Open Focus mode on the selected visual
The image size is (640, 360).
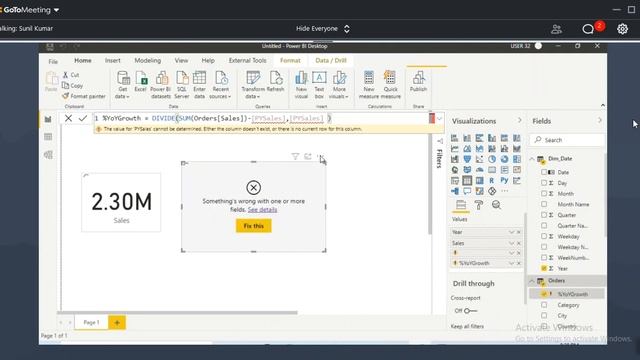coord(308,156)
